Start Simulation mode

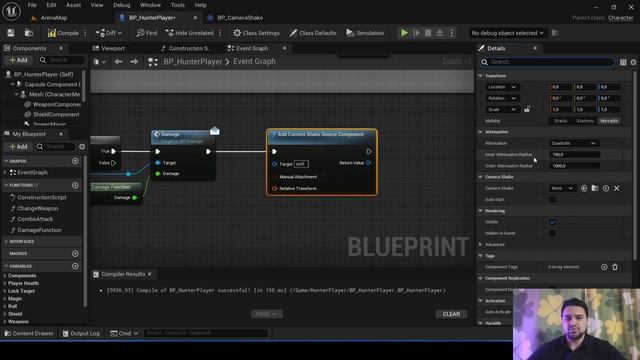tap(365, 33)
